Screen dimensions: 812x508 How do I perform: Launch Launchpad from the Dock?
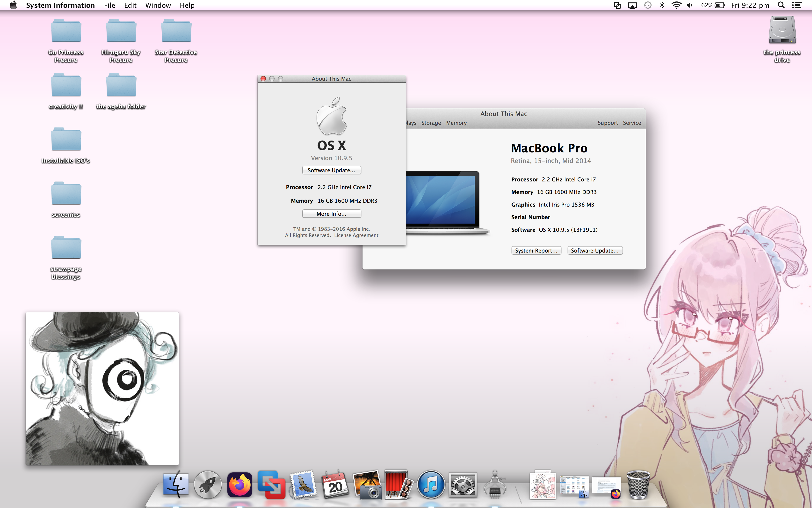[208, 485]
